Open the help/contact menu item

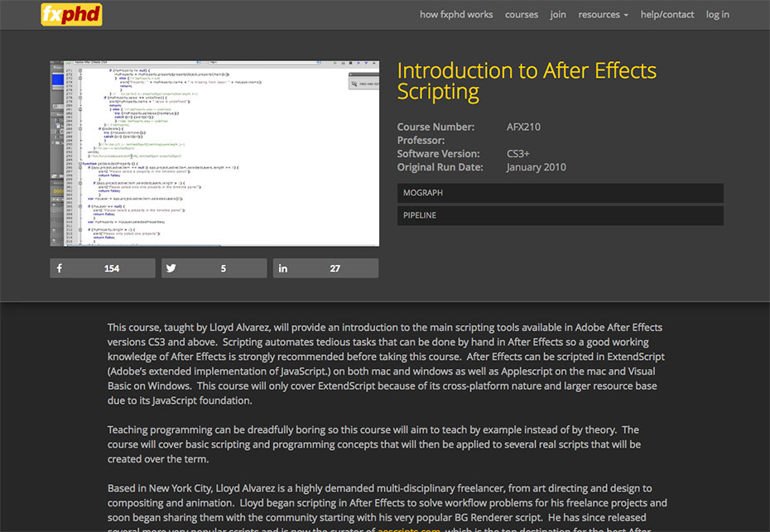pyautogui.click(x=667, y=14)
